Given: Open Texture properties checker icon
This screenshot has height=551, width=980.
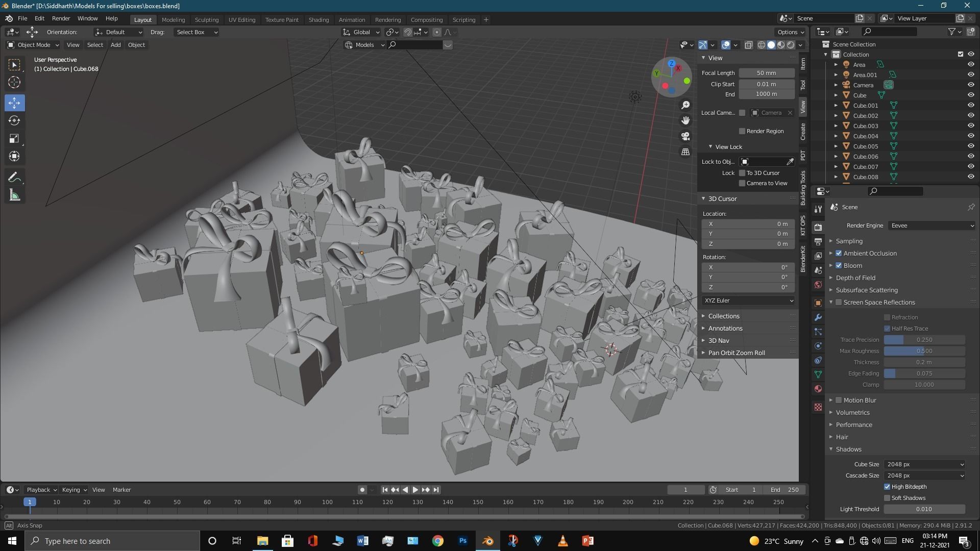Looking at the screenshot, I should [x=818, y=407].
